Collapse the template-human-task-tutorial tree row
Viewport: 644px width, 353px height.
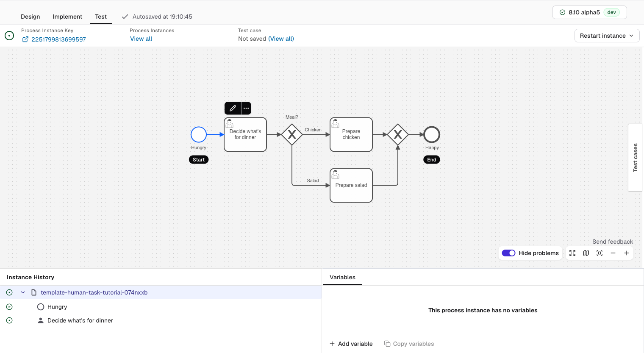(23, 292)
